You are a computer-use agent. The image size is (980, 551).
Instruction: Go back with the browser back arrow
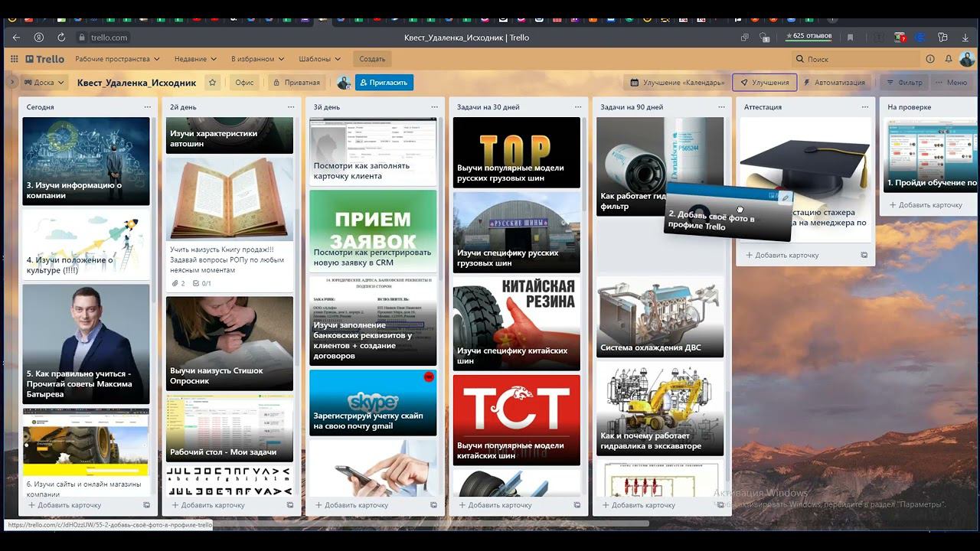point(16,37)
